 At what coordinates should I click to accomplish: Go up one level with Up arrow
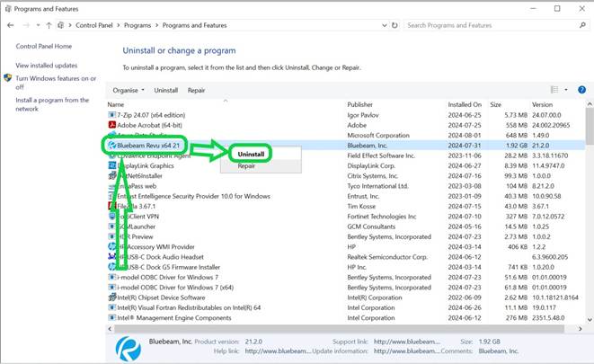(x=49, y=25)
